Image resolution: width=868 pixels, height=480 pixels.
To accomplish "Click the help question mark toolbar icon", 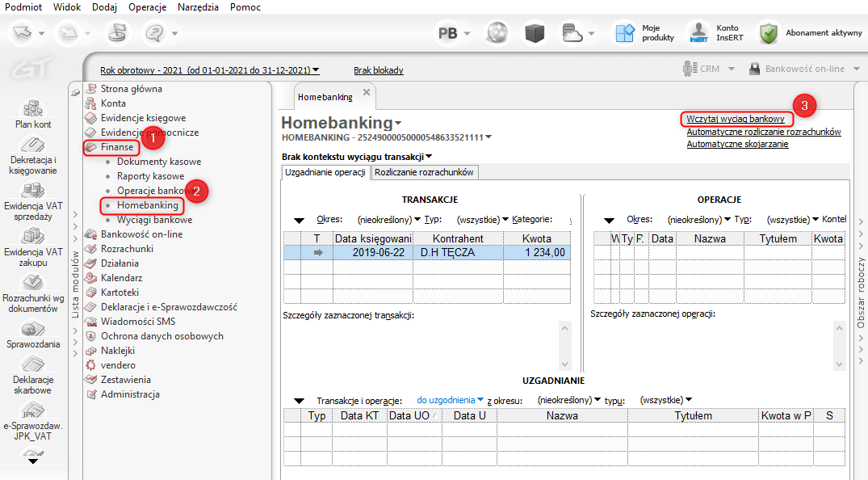I will coord(154,33).
